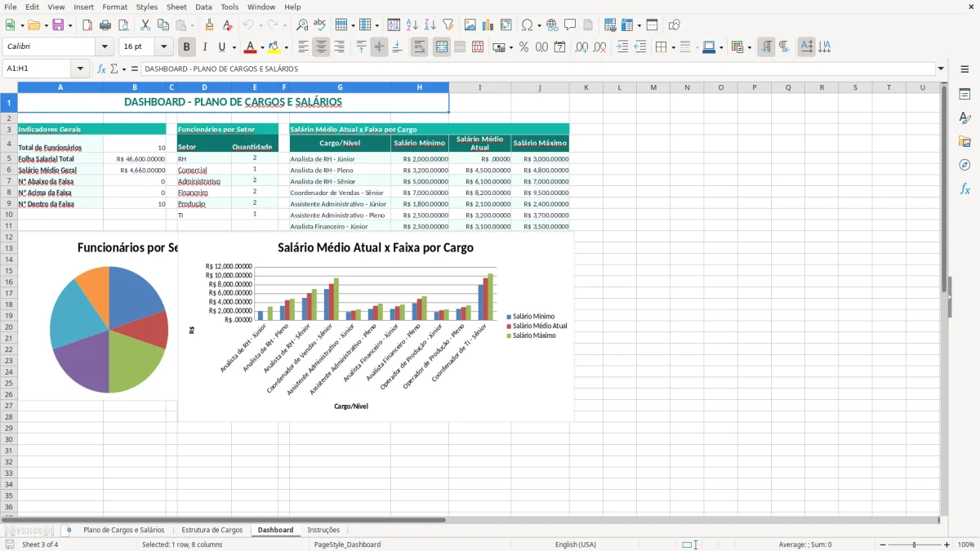Click the Print icon in toolbar
This screenshot has height=551, width=980.
pos(105,25)
